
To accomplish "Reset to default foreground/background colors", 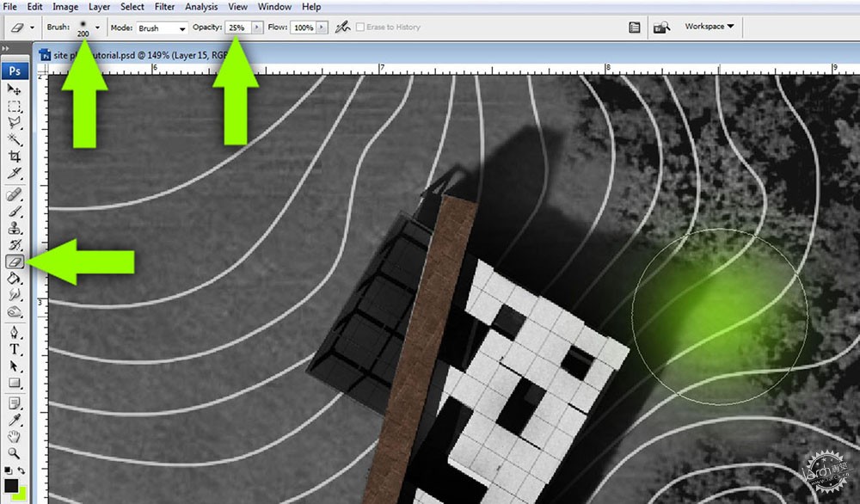I will point(8,470).
